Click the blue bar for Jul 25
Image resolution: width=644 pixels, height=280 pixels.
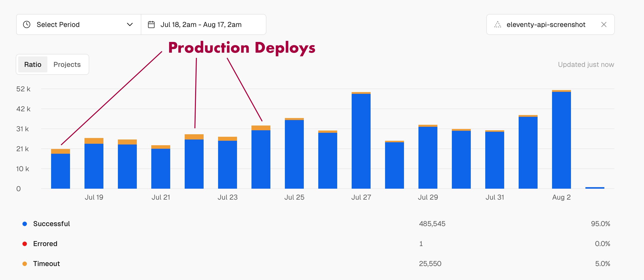pos(294,154)
